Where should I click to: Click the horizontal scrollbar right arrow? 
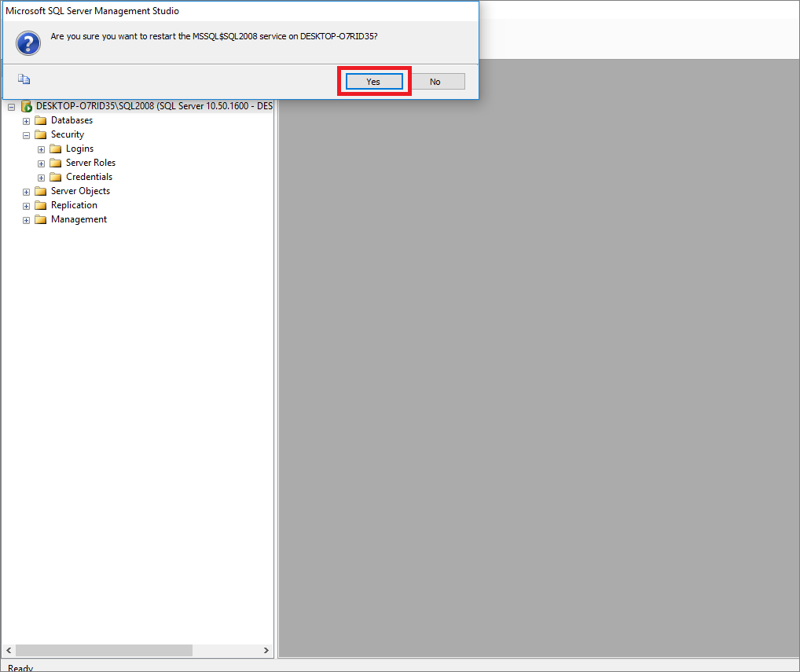266,650
